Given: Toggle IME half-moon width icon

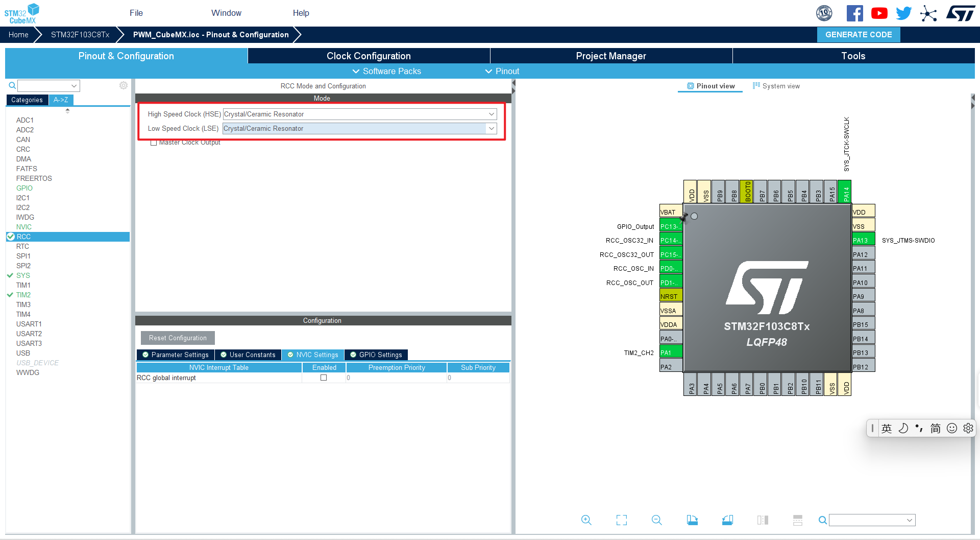Looking at the screenshot, I should tap(903, 428).
